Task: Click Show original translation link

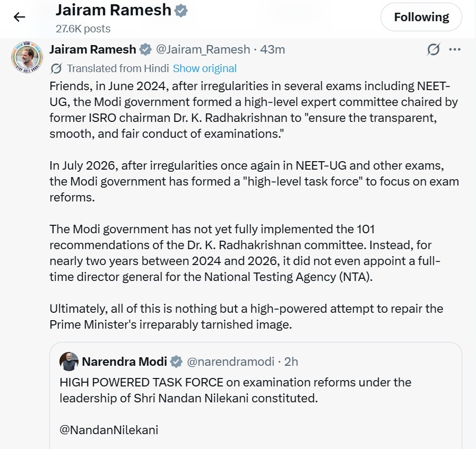Action: (x=205, y=68)
